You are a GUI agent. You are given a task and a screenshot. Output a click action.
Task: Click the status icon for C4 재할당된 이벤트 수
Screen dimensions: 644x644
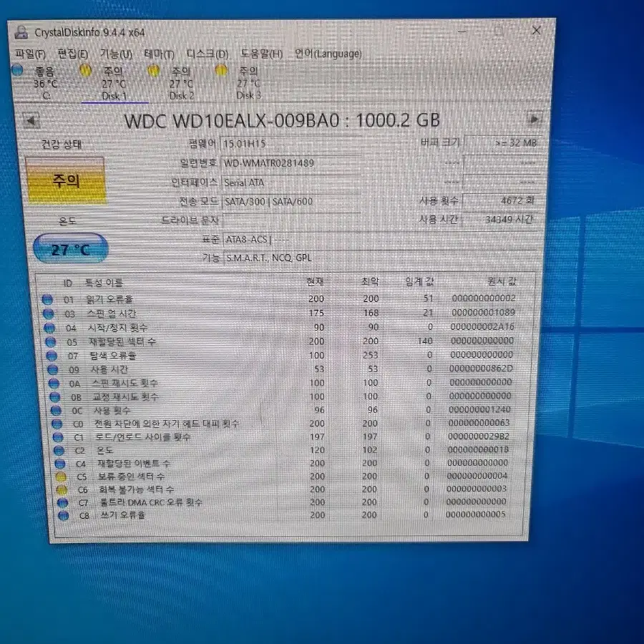point(60,464)
